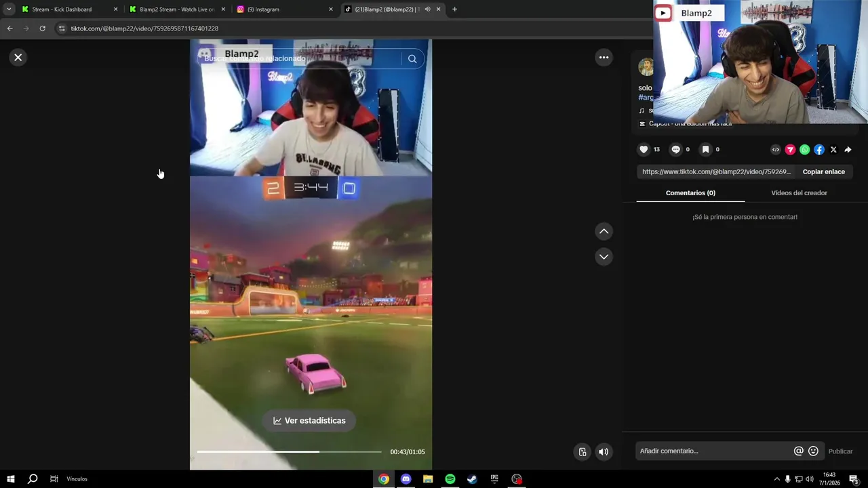Send to friends with the pink share icon

pyautogui.click(x=790, y=150)
